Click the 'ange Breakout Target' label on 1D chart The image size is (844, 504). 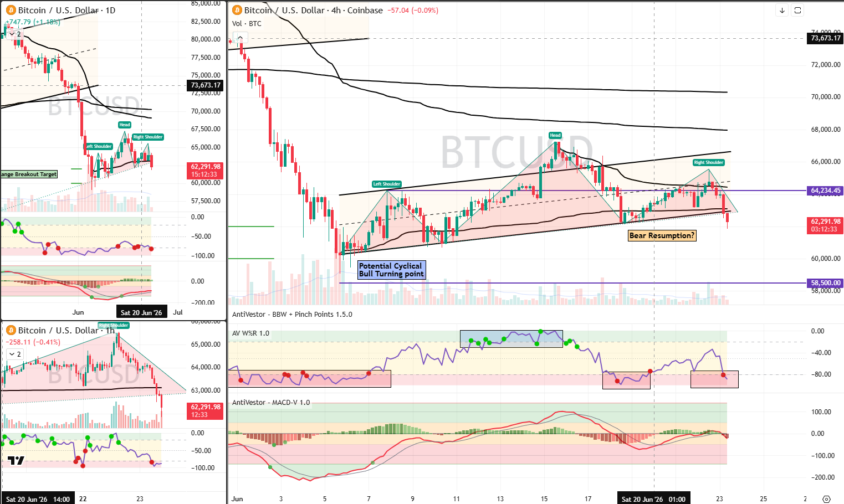(x=29, y=174)
